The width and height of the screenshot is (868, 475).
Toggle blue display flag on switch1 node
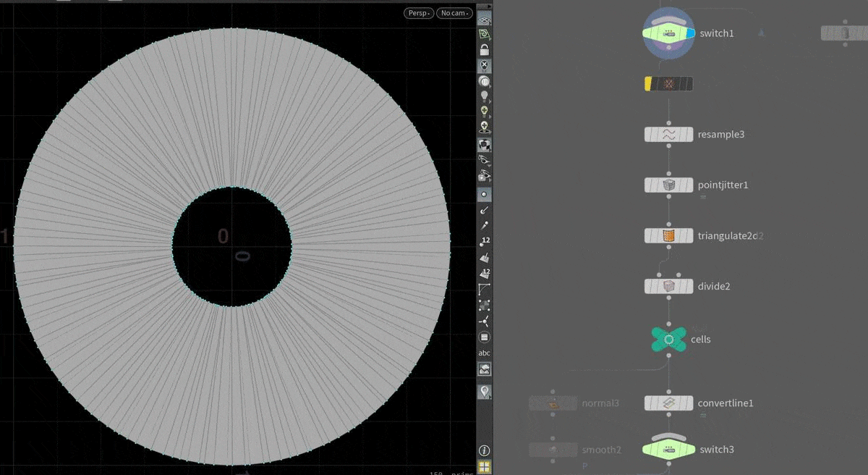[691, 33]
